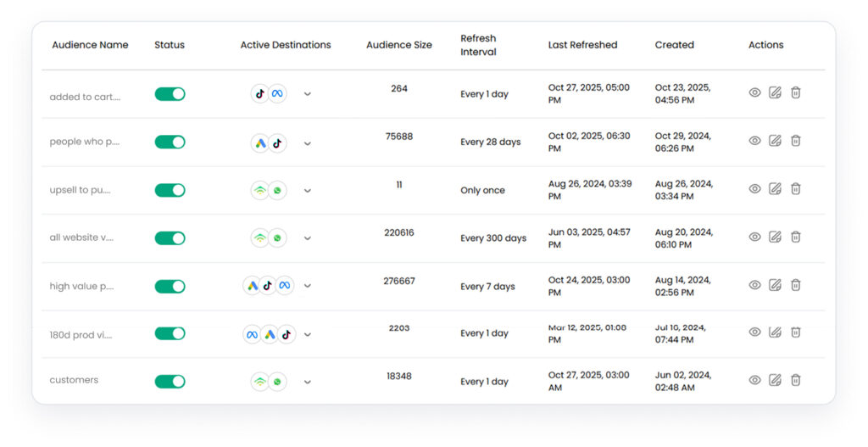This screenshot has height=447, width=868.
Task: Click Google Ads icon in people who p... row
Action: (260, 143)
